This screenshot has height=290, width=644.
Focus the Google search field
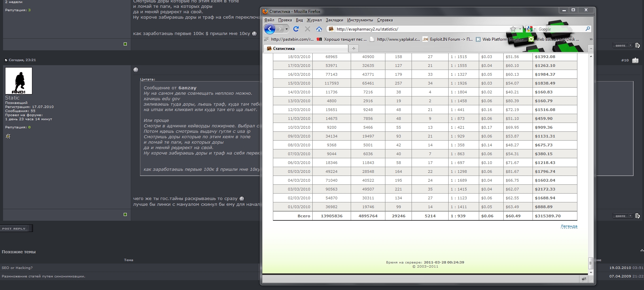tap(561, 29)
